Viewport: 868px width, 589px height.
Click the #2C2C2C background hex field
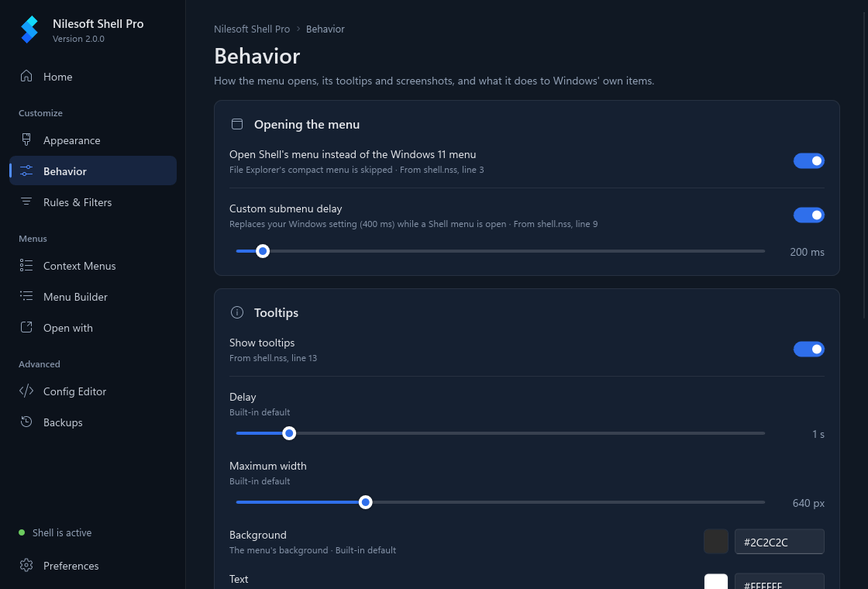[780, 542]
